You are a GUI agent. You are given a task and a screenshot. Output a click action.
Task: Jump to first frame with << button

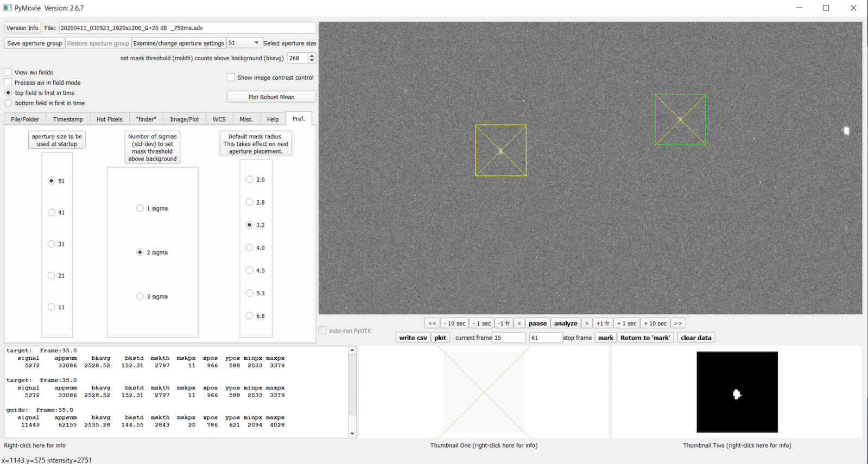tap(432, 323)
